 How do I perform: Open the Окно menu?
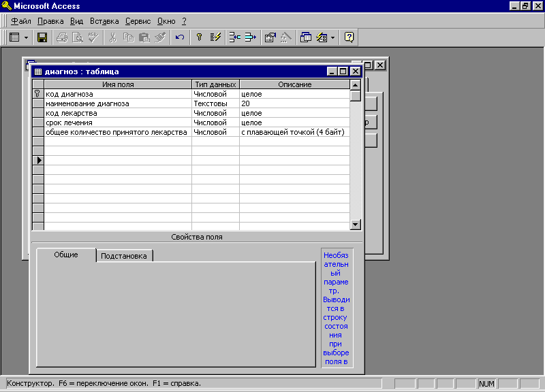166,21
